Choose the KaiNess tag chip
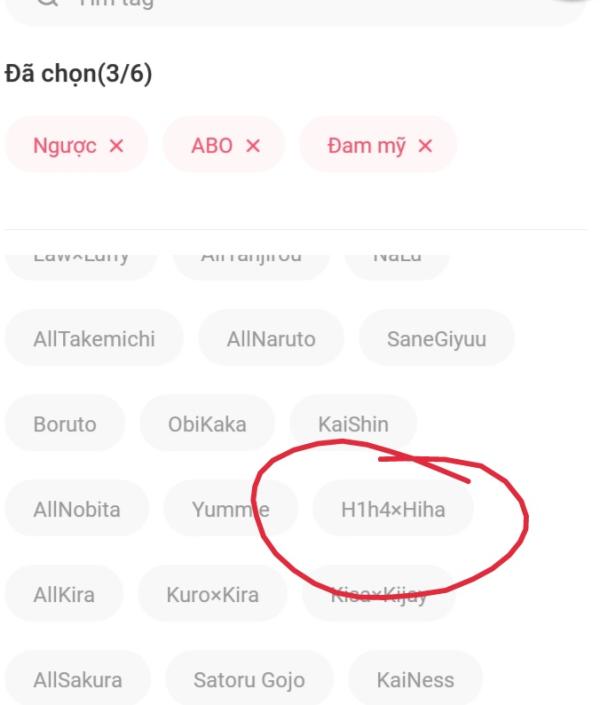The height and width of the screenshot is (705, 600). [x=416, y=681]
